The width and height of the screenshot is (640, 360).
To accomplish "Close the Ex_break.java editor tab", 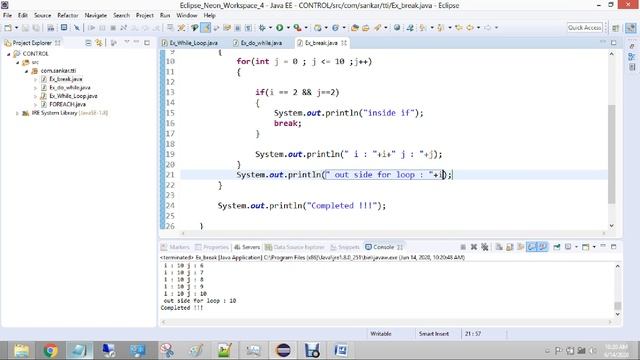I will click(x=344, y=43).
